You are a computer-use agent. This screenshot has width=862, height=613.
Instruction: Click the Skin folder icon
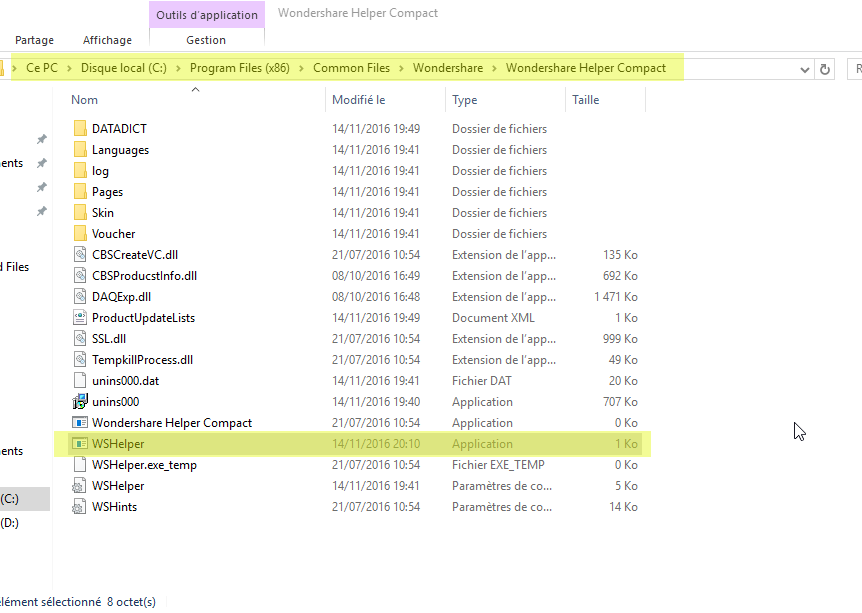click(80, 212)
